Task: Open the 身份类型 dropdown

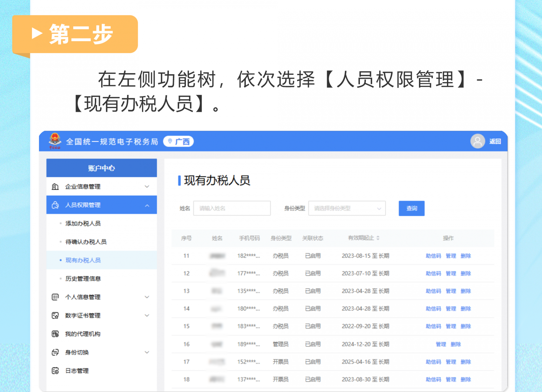Action: pos(347,208)
